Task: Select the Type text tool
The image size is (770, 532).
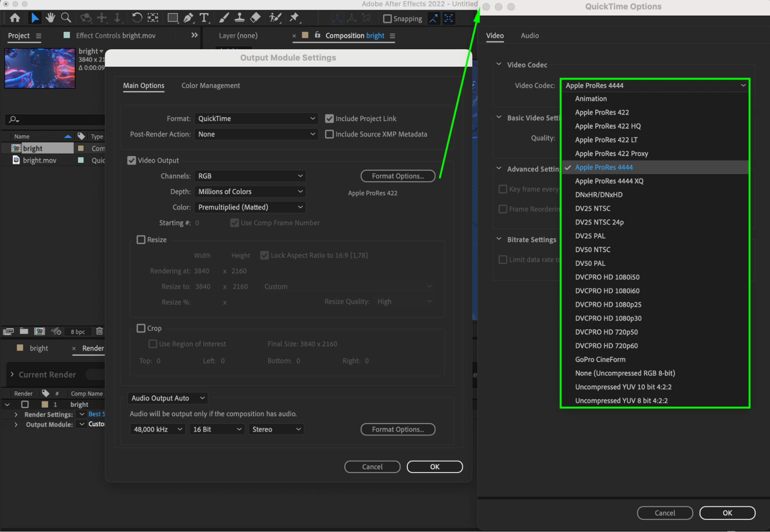Action: pyautogui.click(x=204, y=18)
